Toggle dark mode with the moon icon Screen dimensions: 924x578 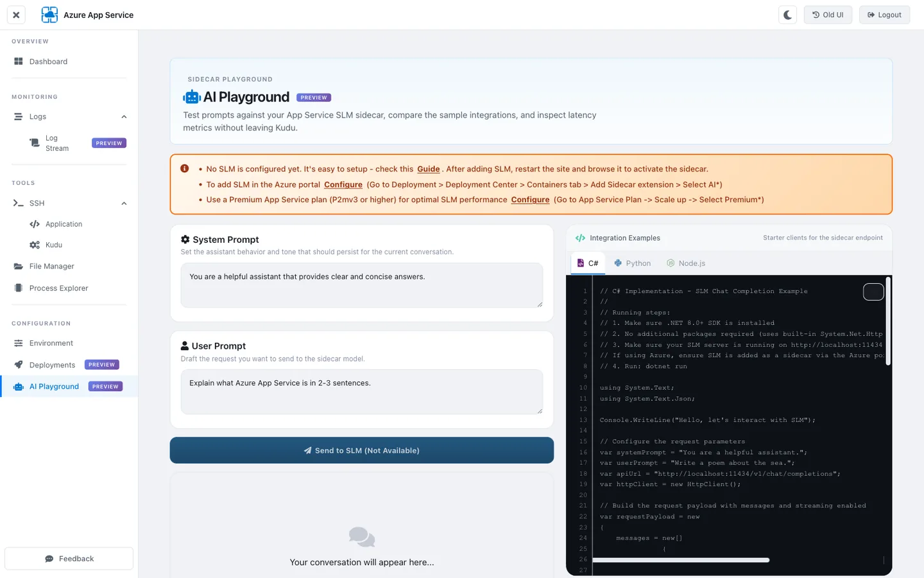click(787, 15)
